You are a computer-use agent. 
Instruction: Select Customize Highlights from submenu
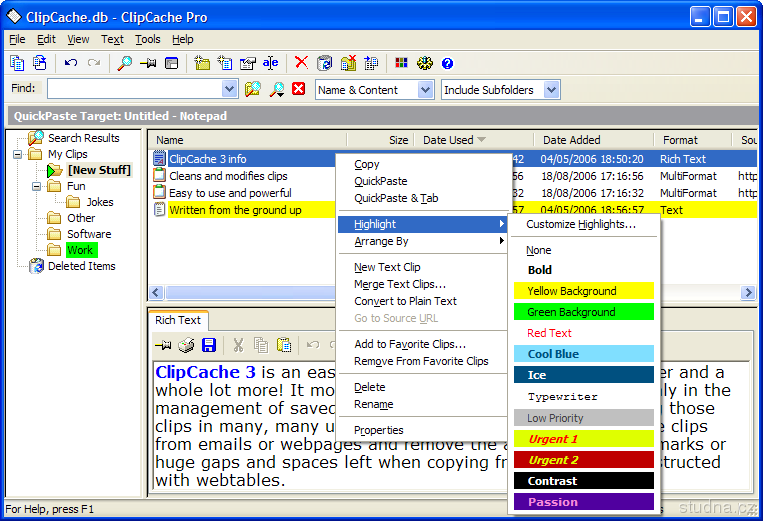click(x=581, y=224)
